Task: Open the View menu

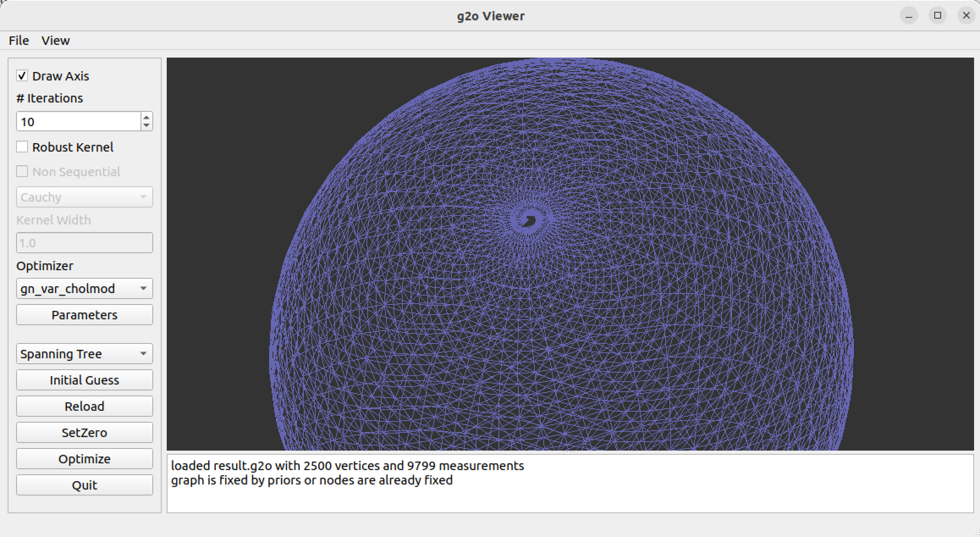Action: [55, 41]
